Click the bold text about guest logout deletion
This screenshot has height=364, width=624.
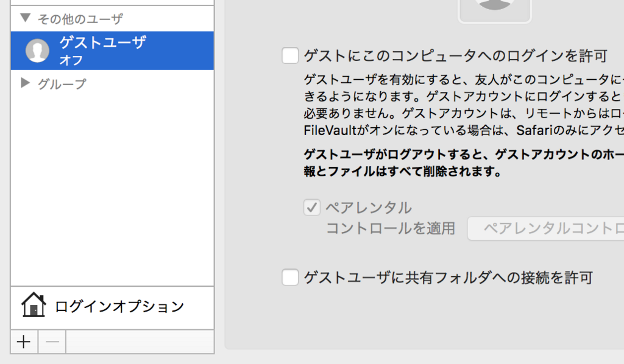point(464,163)
